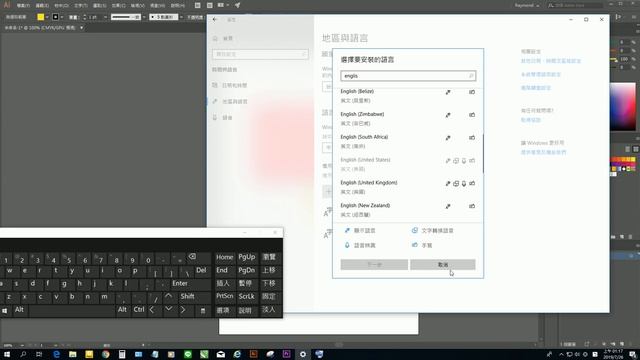The image size is (640, 360).
Task: Click the yellow fill color swatch in Illustrator
Action: 40,17
